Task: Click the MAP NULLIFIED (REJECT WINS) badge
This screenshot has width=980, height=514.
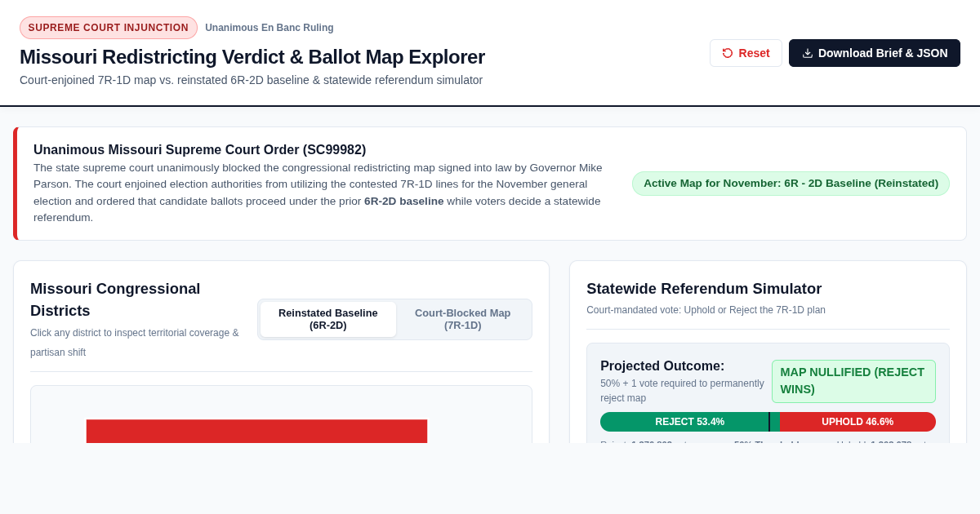Action: pyautogui.click(x=853, y=381)
